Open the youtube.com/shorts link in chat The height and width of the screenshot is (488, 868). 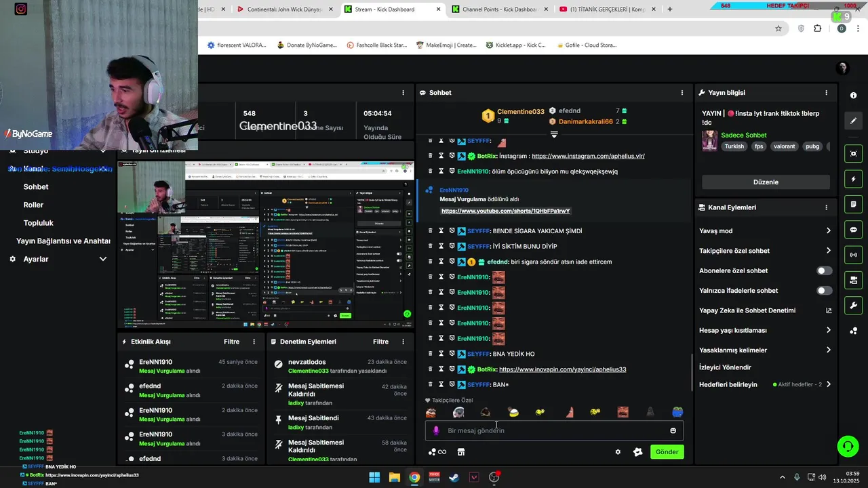click(x=506, y=211)
